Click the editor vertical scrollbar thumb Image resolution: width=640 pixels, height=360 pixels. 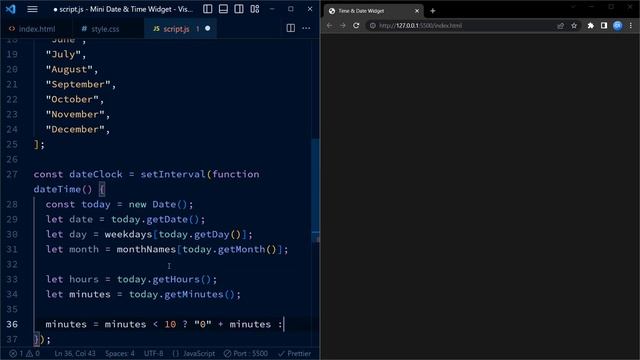pyautogui.click(x=316, y=190)
